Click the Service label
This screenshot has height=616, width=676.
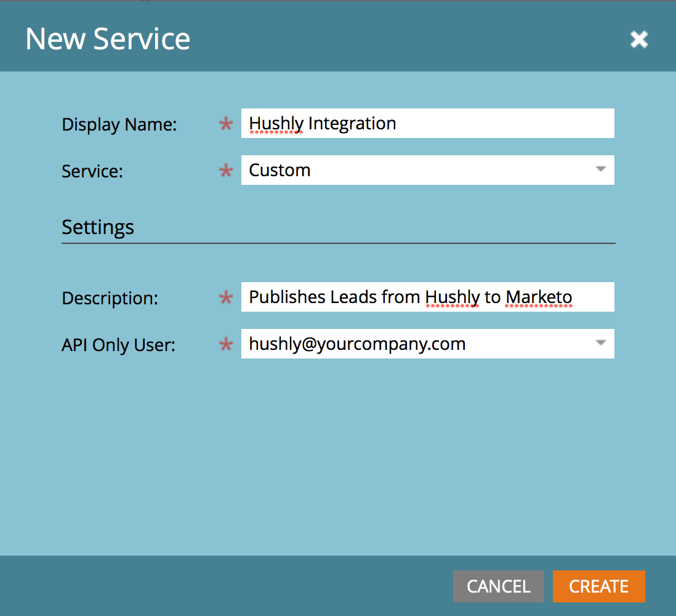pos(92,171)
